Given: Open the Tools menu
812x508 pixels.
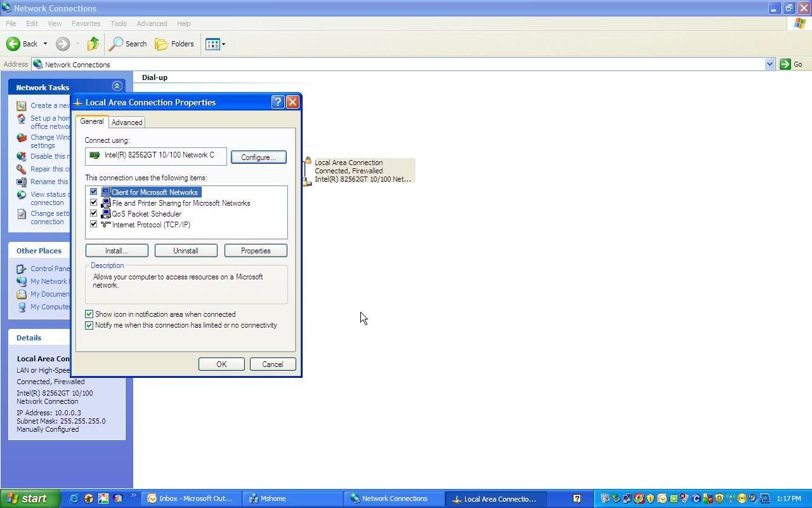Looking at the screenshot, I should (x=119, y=23).
